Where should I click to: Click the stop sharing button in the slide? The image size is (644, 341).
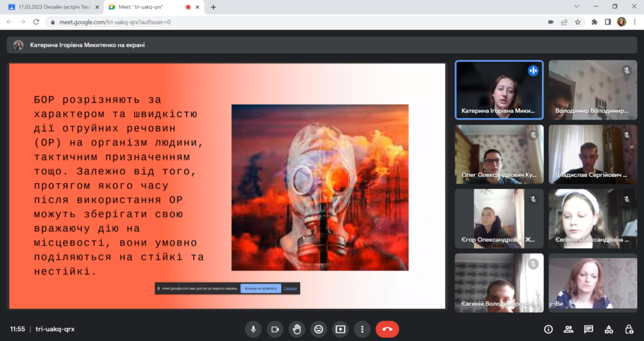pyautogui.click(x=261, y=289)
